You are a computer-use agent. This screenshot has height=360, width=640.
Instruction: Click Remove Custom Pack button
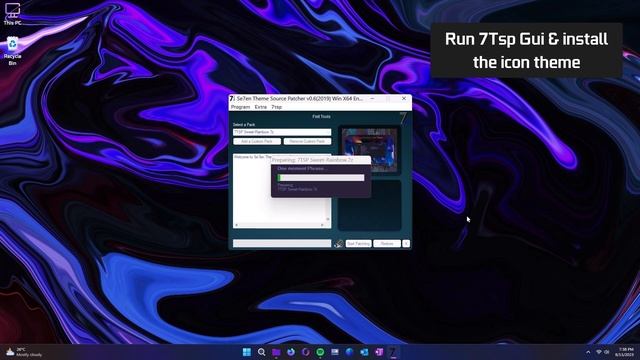pyautogui.click(x=307, y=141)
